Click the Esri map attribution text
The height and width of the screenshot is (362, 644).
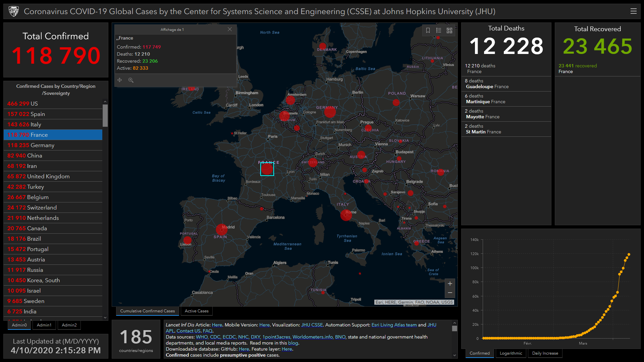pyautogui.click(x=414, y=302)
